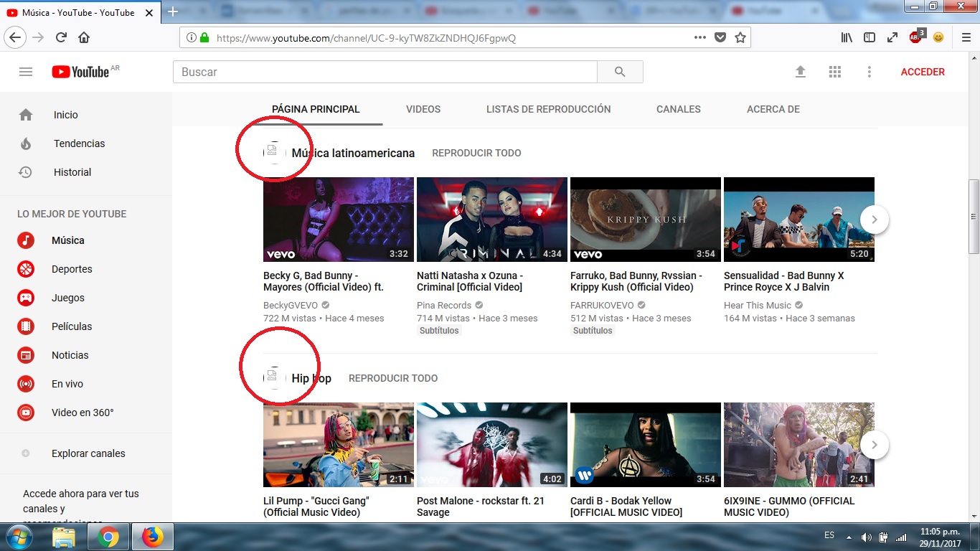Screen dimensions: 980x551
Task: Click the browser address bar URL
Action: [x=366, y=38]
